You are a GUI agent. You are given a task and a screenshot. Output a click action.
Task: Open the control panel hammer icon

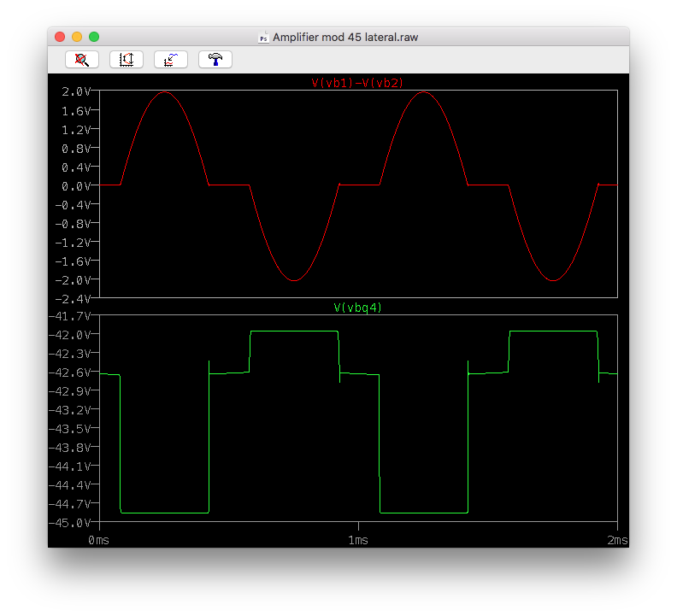click(215, 60)
